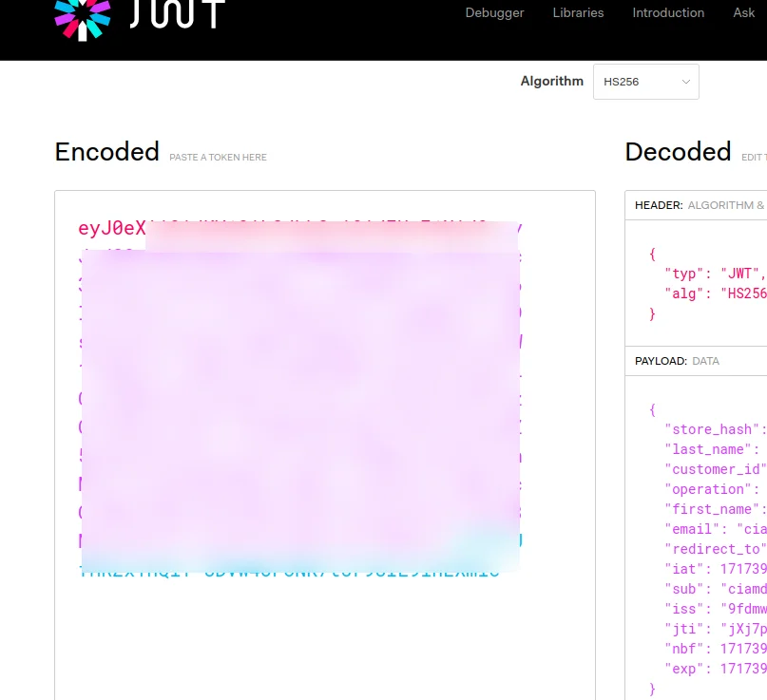Click the Encoded heading

(x=106, y=152)
